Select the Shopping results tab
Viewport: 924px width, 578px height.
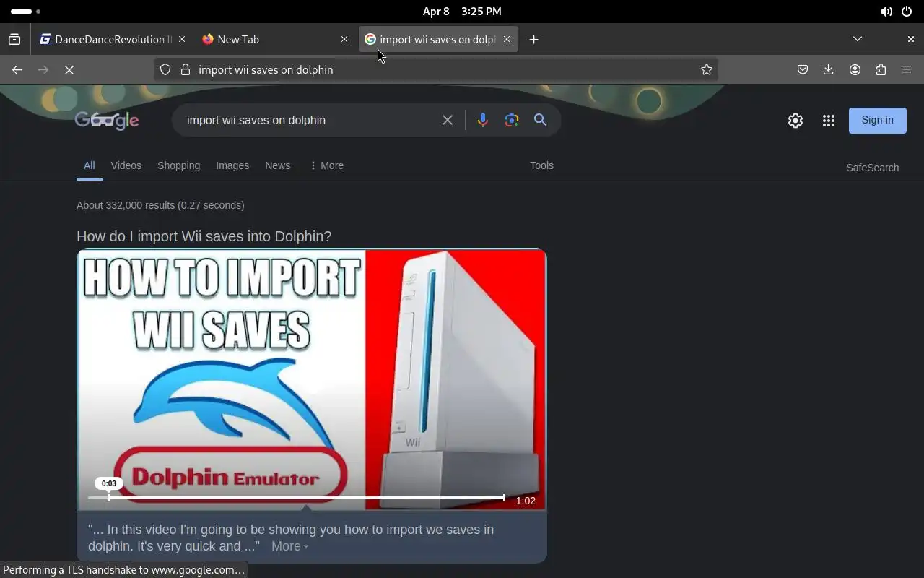click(179, 165)
